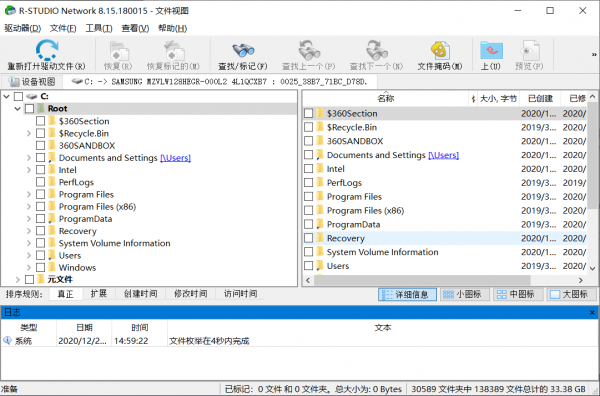Collapse the C: drive tree node
Image resolution: width=600 pixels, height=396 pixels.
pos(7,96)
